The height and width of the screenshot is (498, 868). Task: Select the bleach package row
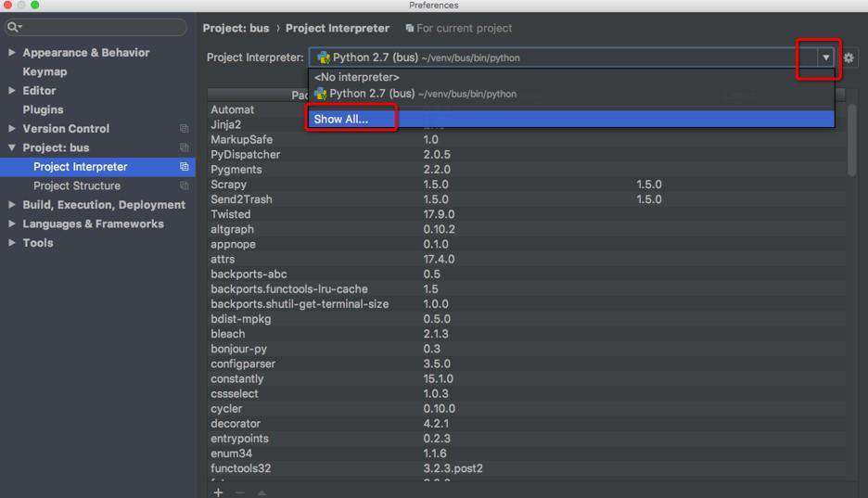click(x=527, y=334)
